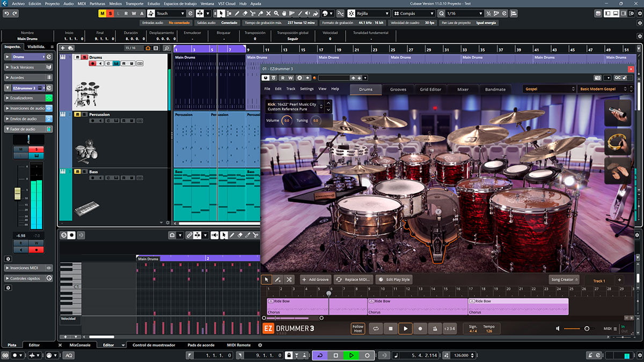Mute the Percussion track
Image resolution: width=644 pixels, height=362 pixels.
click(x=77, y=115)
